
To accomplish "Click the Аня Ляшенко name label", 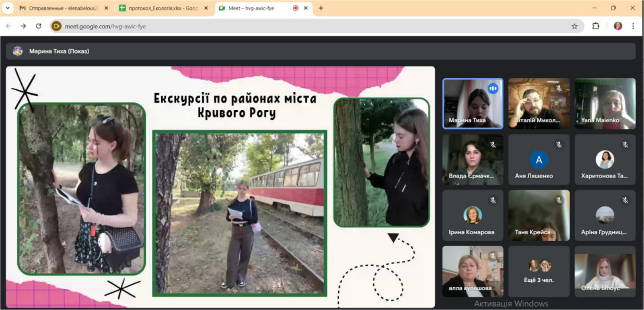I will (x=534, y=176).
